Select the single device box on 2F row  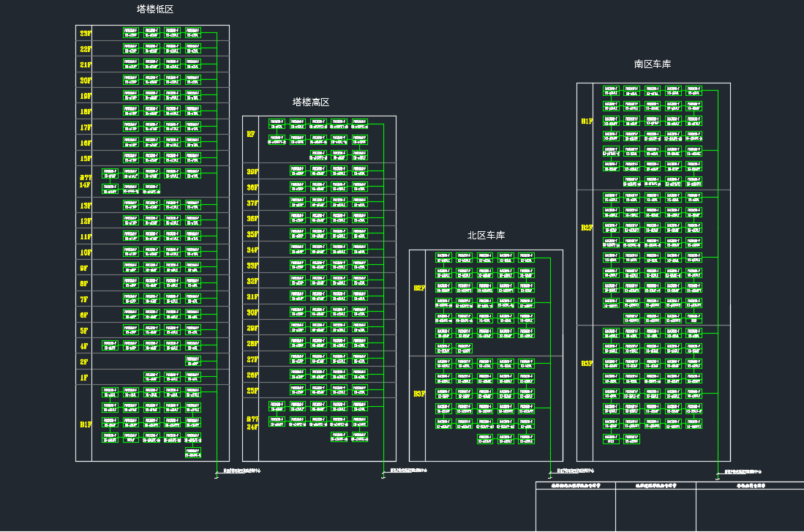point(193,361)
